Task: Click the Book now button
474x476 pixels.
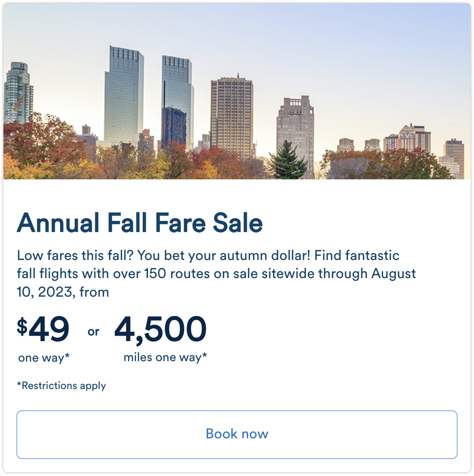Action: (x=237, y=434)
